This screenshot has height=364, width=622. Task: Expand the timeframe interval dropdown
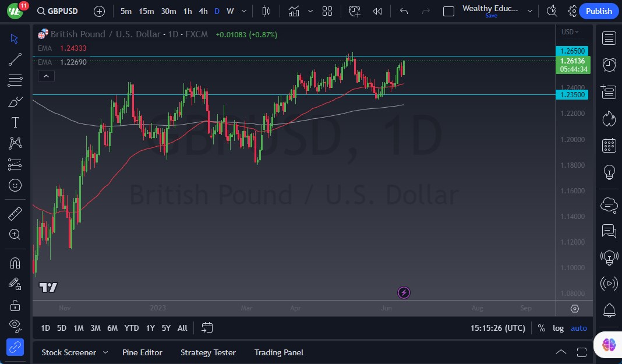click(244, 11)
